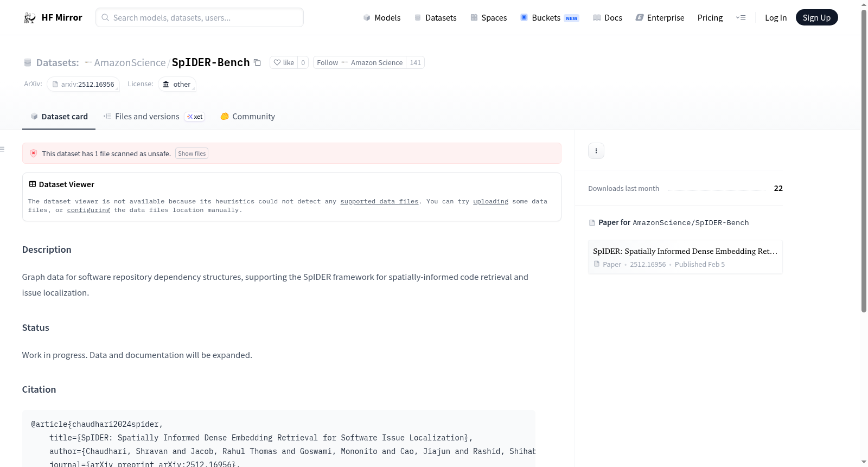Click the 'other' license tag
This screenshot has height=467, width=868.
[177, 84]
